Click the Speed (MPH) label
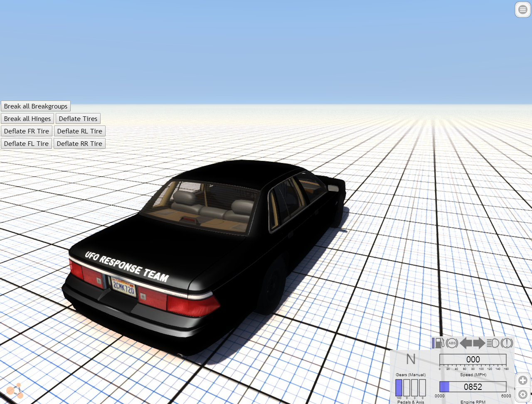 pyautogui.click(x=473, y=374)
